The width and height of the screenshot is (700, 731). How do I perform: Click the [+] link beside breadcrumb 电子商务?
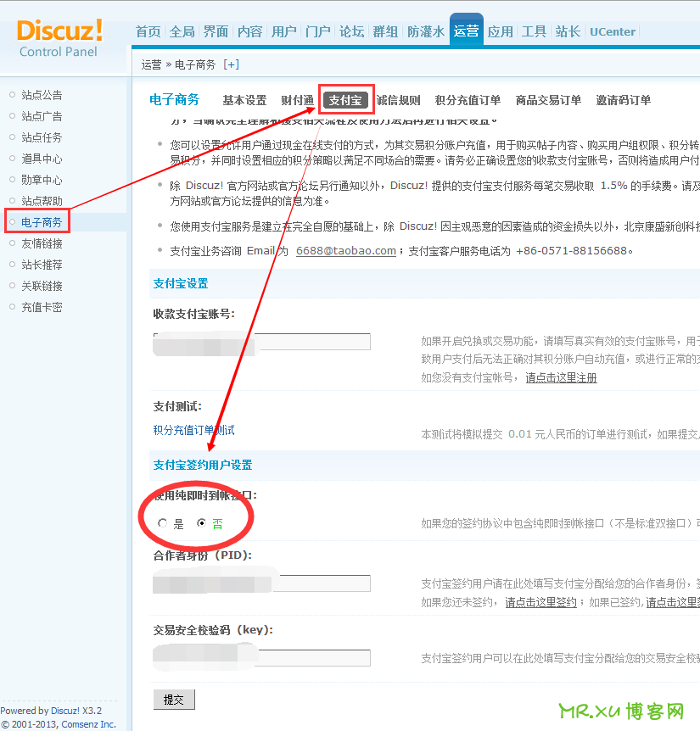[231, 64]
